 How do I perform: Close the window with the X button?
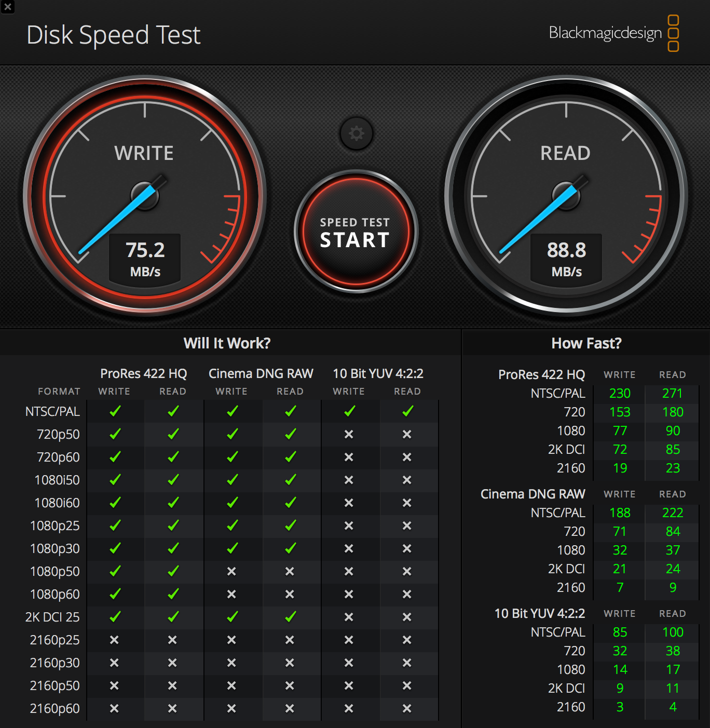click(x=8, y=7)
